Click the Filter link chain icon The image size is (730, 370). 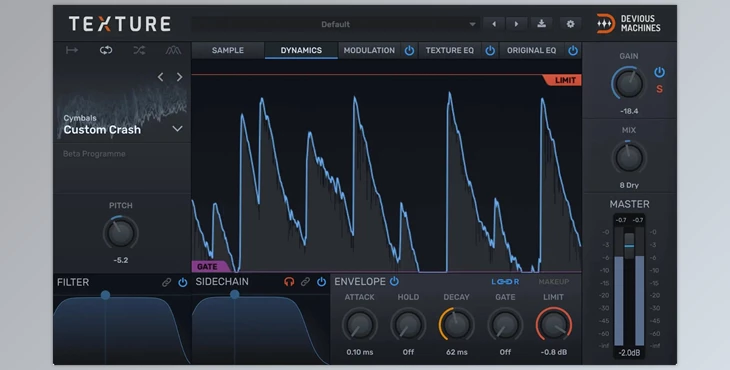tap(166, 282)
